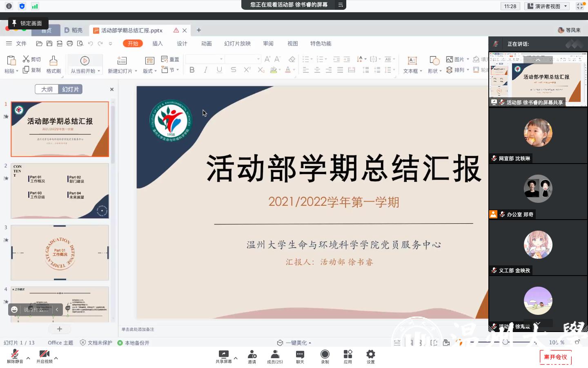Click the 从当前开始 slideshow button
The image size is (588, 368).
pos(85,65)
